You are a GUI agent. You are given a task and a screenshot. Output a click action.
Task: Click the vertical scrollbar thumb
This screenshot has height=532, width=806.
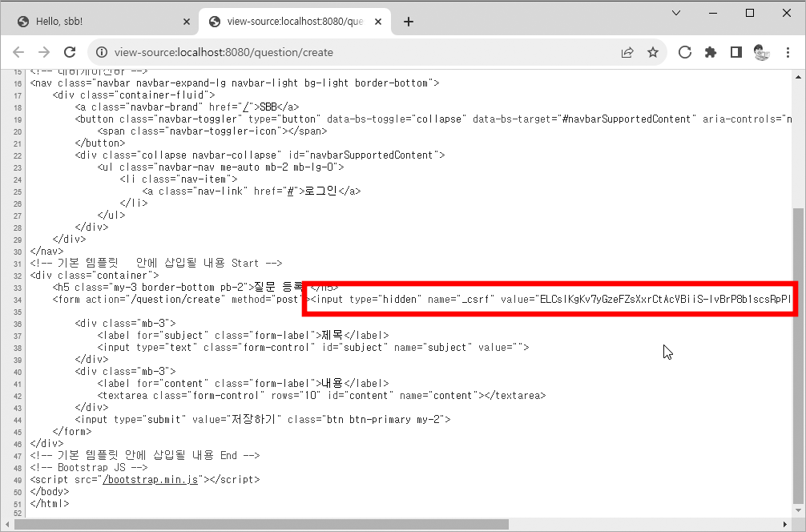click(798, 355)
